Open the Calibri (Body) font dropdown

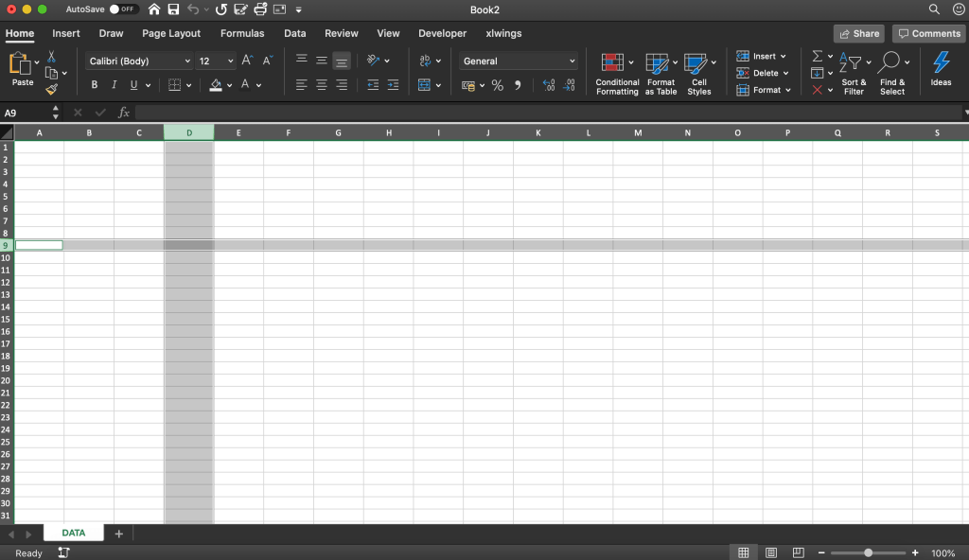click(x=139, y=61)
